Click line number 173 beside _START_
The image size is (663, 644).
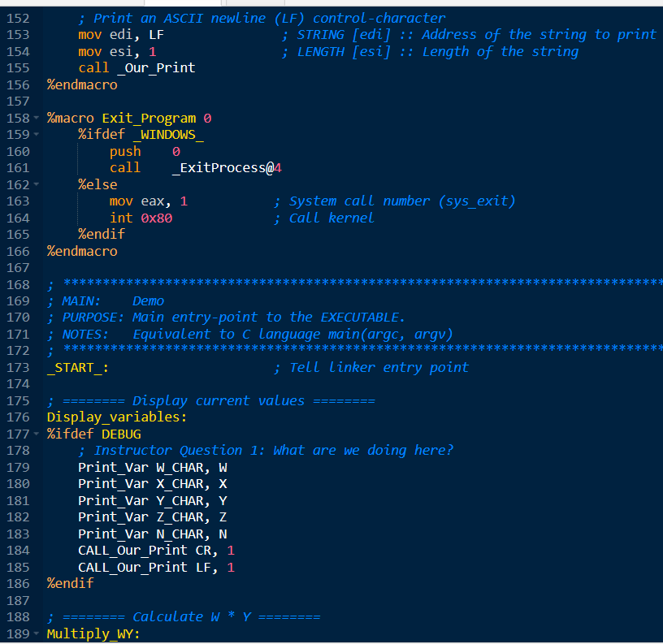18,367
